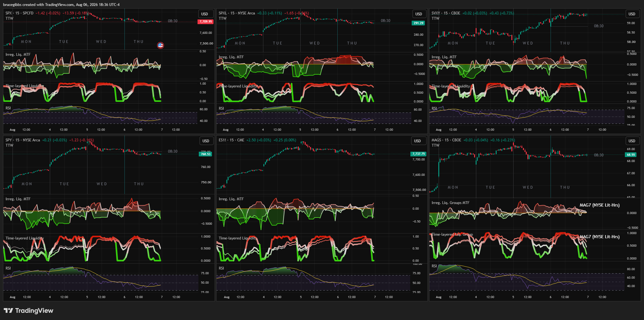Open the USD currency selector on MAGS chart
644x320 pixels.
coord(632,141)
